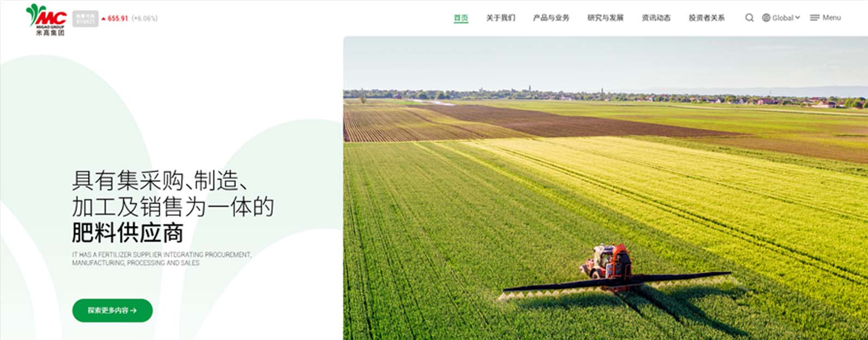The width and height of the screenshot is (868, 340).
Task: Click the arrow inside 探索更多内容 button
Action: (x=133, y=311)
